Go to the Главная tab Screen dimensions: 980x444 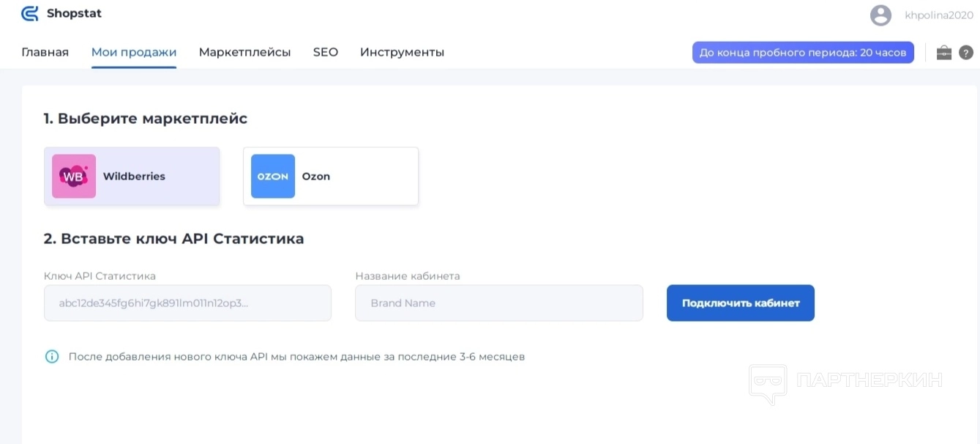coord(45,52)
